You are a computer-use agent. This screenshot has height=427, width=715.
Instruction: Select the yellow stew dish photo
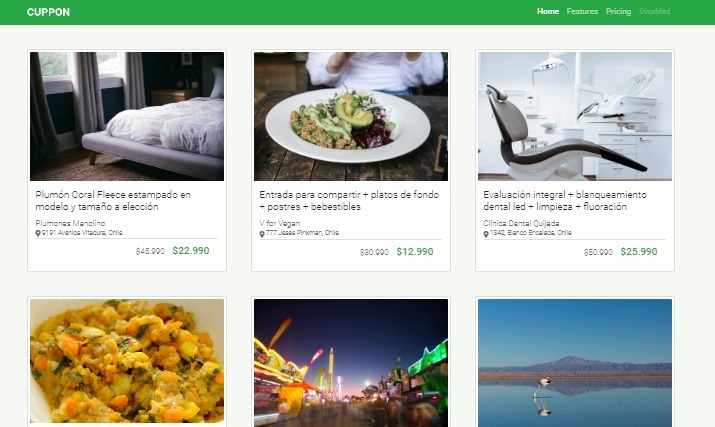click(x=127, y=361)
